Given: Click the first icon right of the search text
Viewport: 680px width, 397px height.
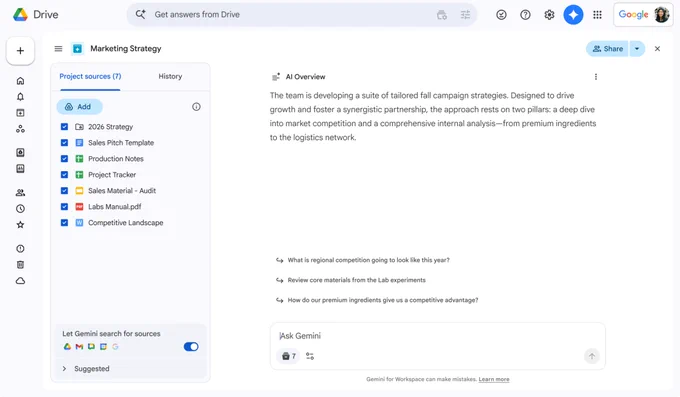Looking at the screenshot, I should [x=442, y=15].
